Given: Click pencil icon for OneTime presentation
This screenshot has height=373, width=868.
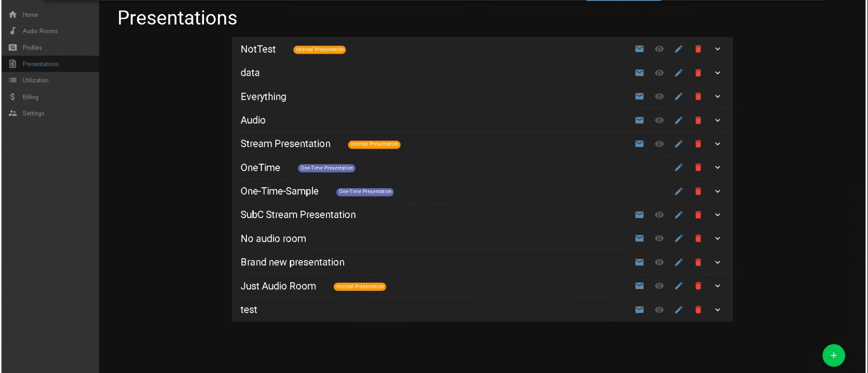Looking at the screenshot, I should (x=678, y=167).
